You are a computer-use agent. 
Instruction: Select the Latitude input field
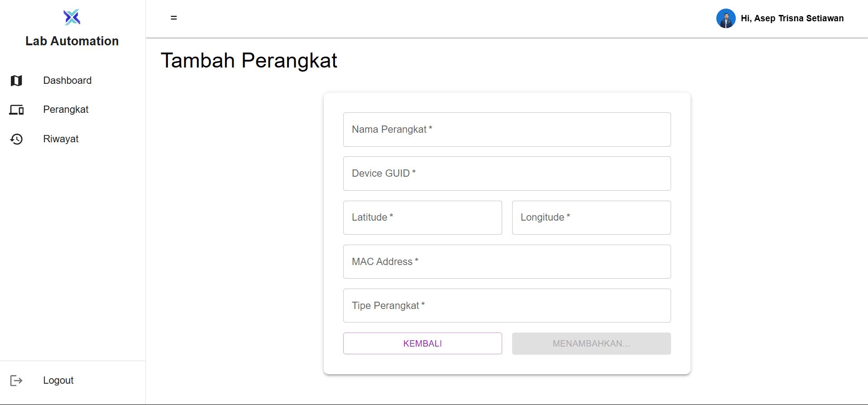pos(422,217)
